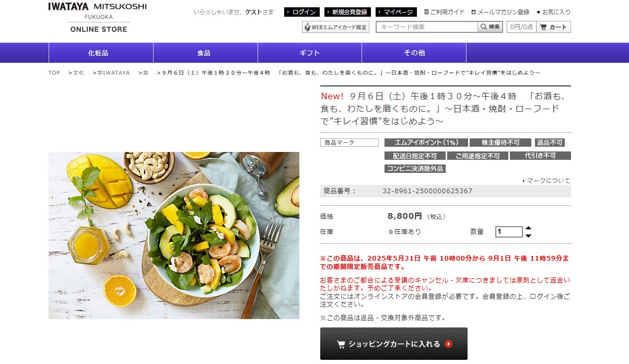The height and width of the screenshot is (364, 629).
Task: Click the 新規会員登録 button
Action: tap(347, 12)
